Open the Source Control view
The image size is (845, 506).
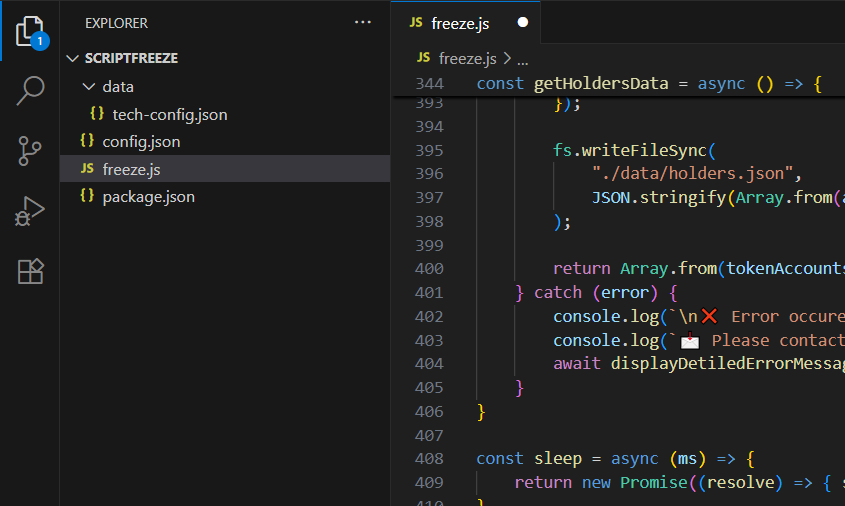[30, 150]
